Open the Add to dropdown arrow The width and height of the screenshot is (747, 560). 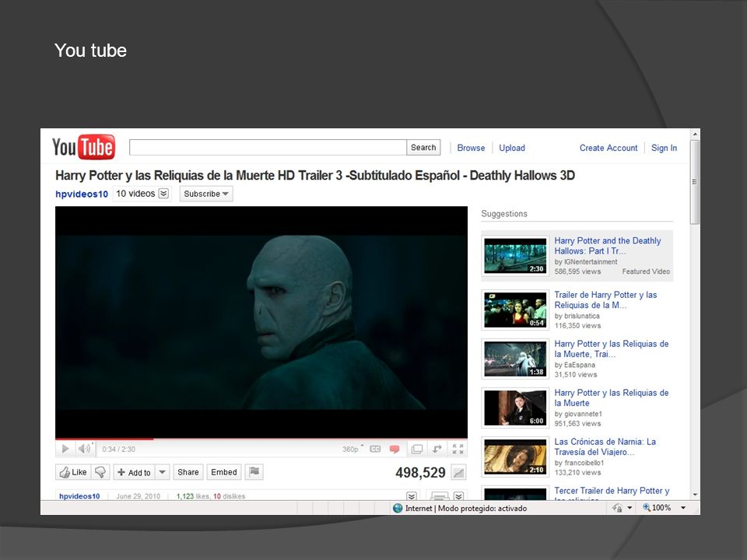point(162,472)
